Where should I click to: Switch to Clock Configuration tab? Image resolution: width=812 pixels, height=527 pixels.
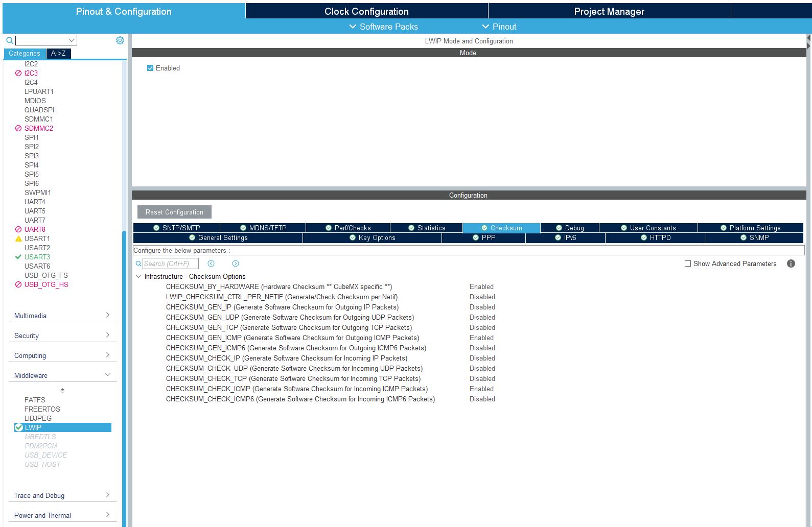[x=366, y=11]
